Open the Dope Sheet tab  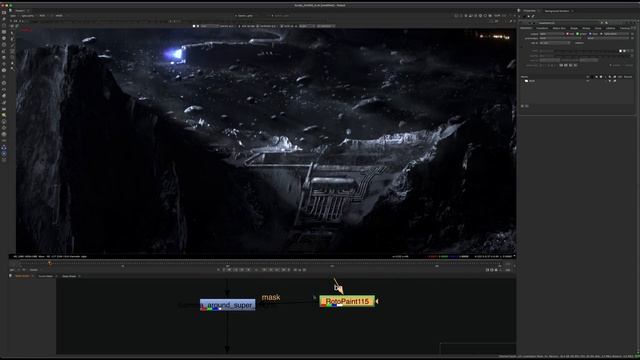pyautogui.click(x=69, y=276)
